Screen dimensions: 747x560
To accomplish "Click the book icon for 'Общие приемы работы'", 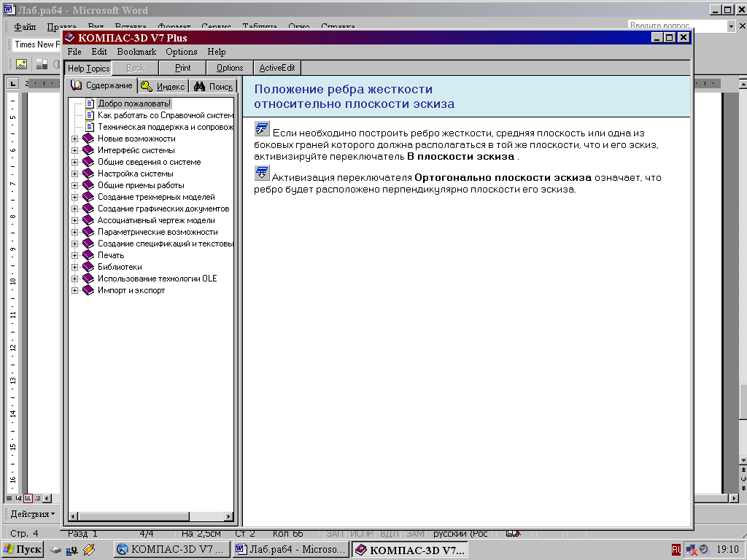I will point(88,185).
